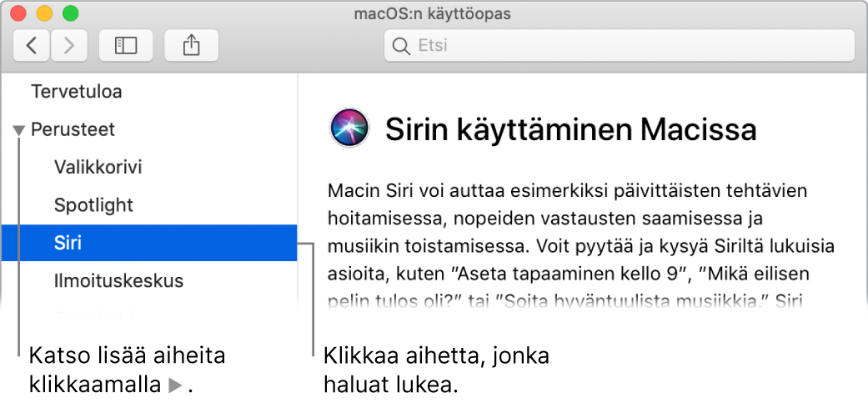Toggle the sidebar with the toolbar button
This screenshot has height=403, width=868.
(x=126, y=46)
